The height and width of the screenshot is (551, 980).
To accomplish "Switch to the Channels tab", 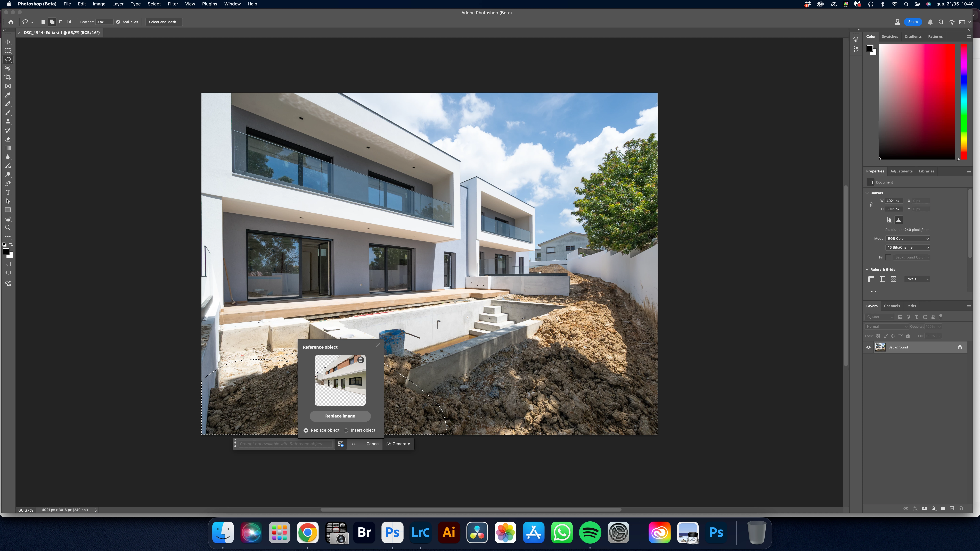I will [x=892, y=306].
